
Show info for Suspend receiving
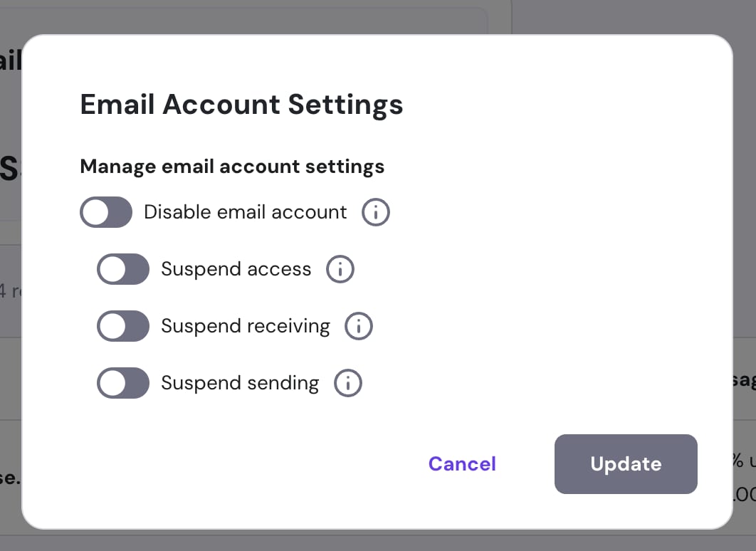point(359,326)
